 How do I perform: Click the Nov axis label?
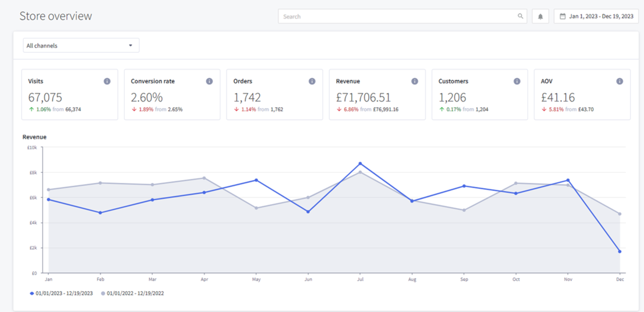pos(568,279)
